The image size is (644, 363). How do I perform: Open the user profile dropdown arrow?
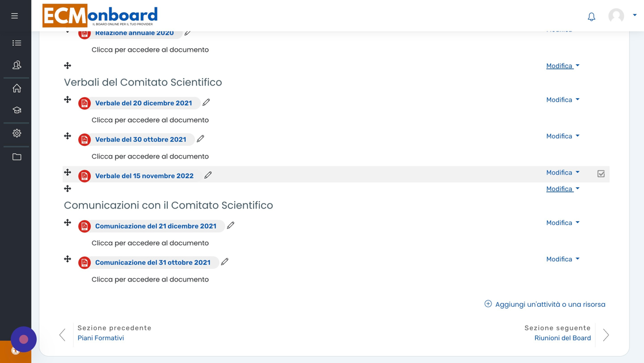[x=635, y=16]
